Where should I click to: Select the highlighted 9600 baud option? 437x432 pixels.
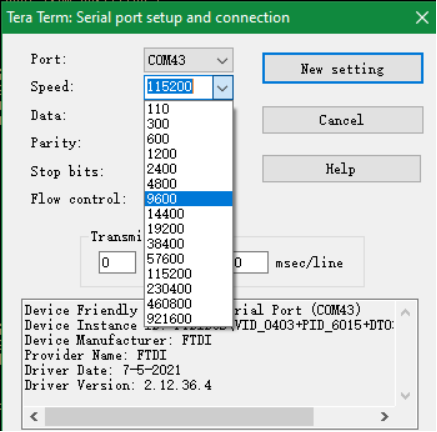coord(188,199)
